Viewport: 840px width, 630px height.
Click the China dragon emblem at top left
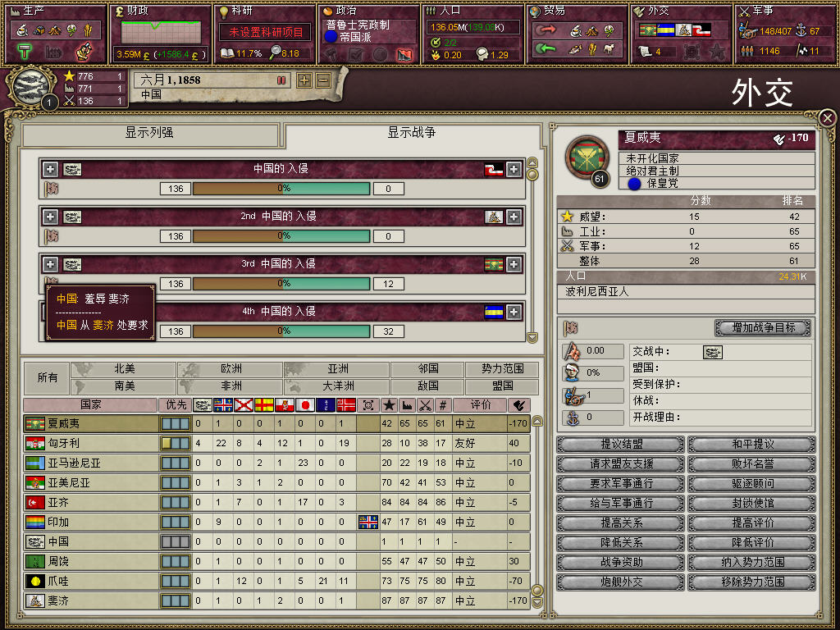(31, 87)
